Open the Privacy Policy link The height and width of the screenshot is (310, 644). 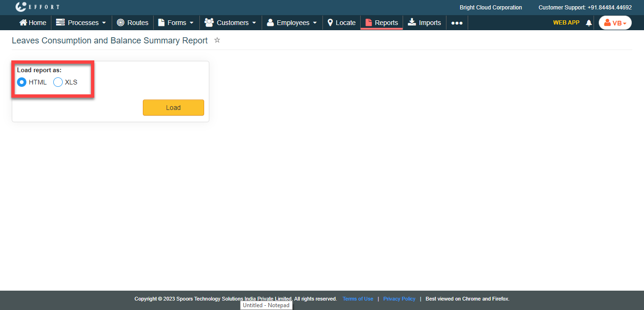399,299
